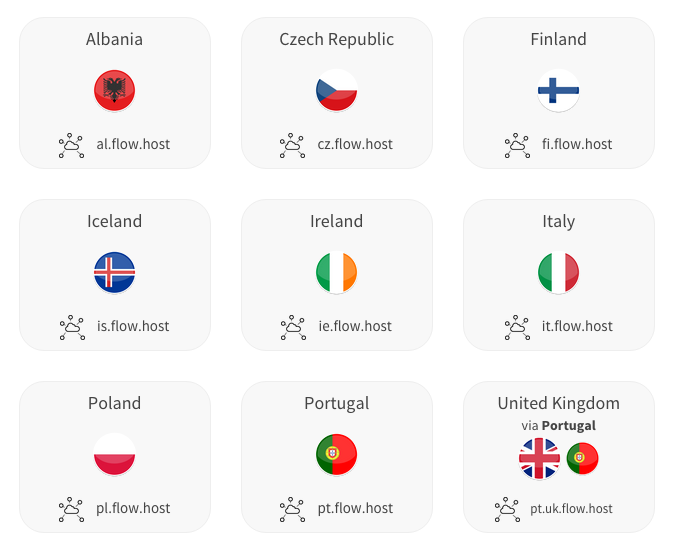Screen dimensions: 674x554
Task: Click cloud network icon beside pt.uk.flow.host
Action: [507, 509]
